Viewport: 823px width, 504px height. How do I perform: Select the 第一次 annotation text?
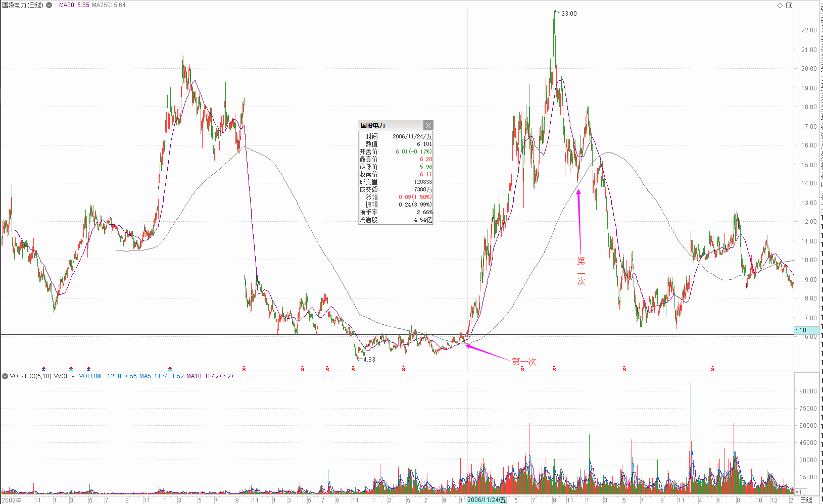(x=524, y=362)
